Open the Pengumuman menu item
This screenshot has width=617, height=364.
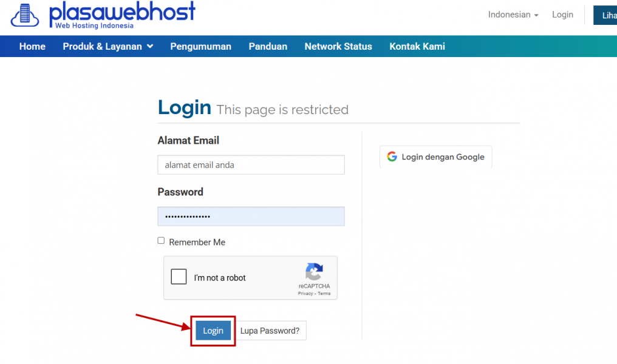(x=200, y=46)
